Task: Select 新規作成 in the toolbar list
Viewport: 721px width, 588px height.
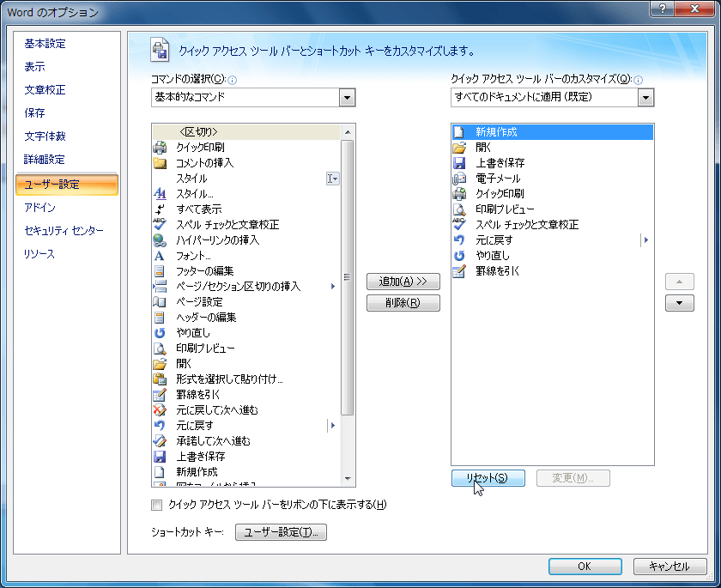Action: click(x=552, y=132)
